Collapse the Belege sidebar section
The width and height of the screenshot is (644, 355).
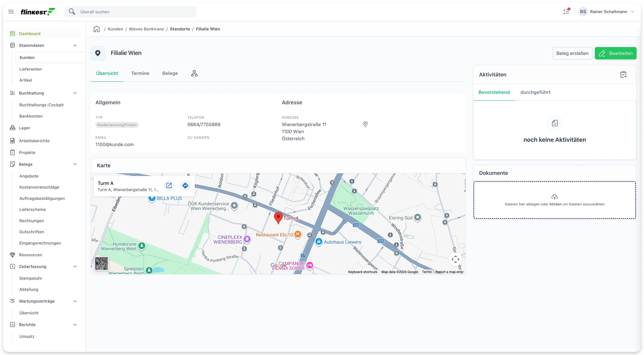pyautogui.click(x=75, y=164)
